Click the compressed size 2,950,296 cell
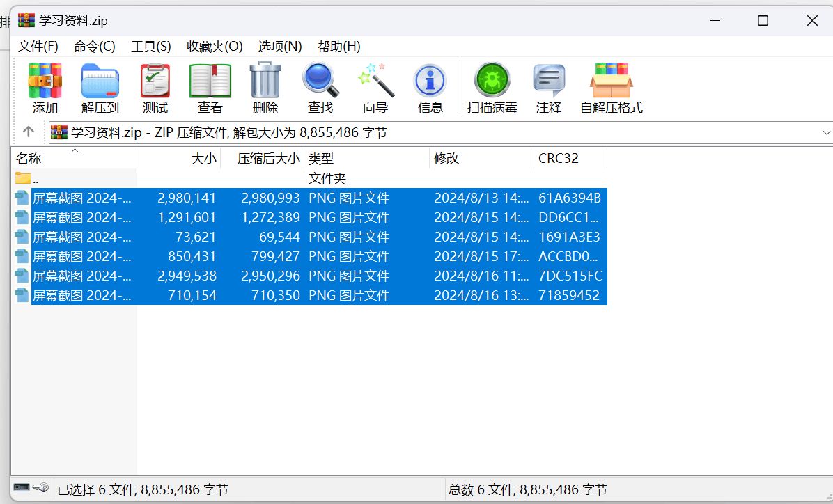The image size is (833, 504). (x=270, y=276)
